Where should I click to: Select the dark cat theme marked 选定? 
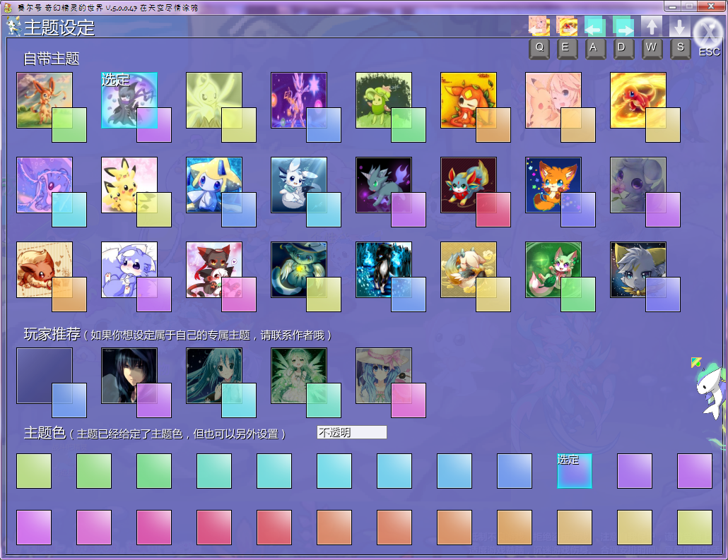pyautogui.click(x=129, y=100)
